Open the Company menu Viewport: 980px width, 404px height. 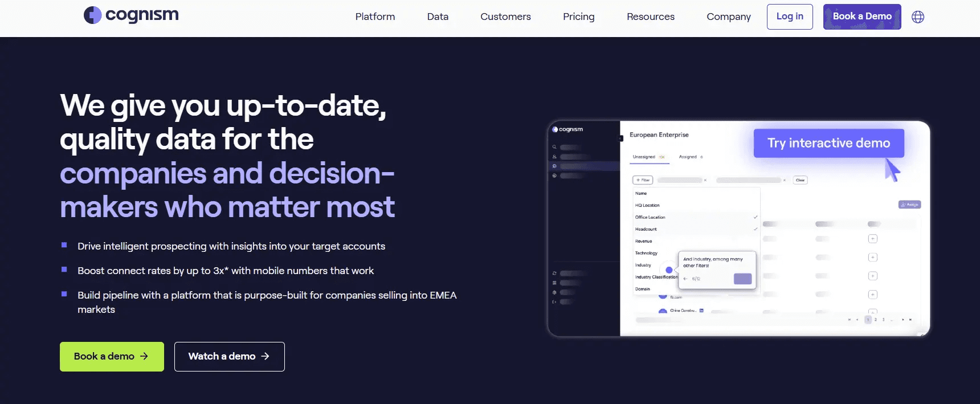tap(729, 17)
